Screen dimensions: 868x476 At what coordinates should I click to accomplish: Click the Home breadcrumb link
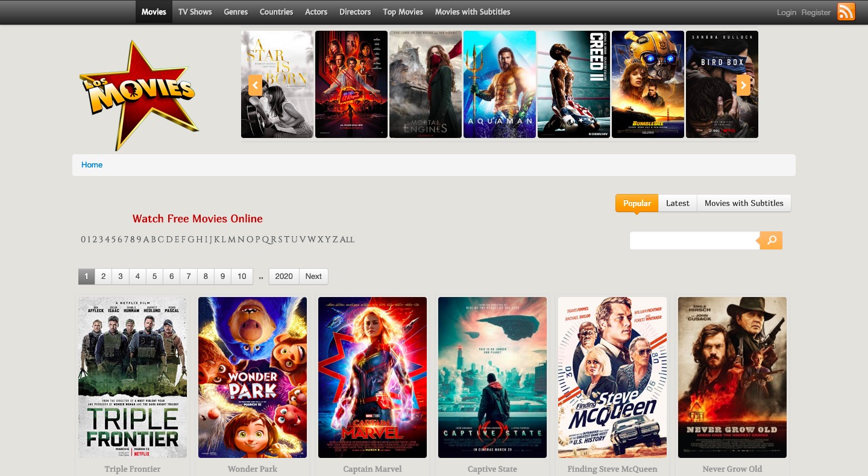click(x=92, y=164)
